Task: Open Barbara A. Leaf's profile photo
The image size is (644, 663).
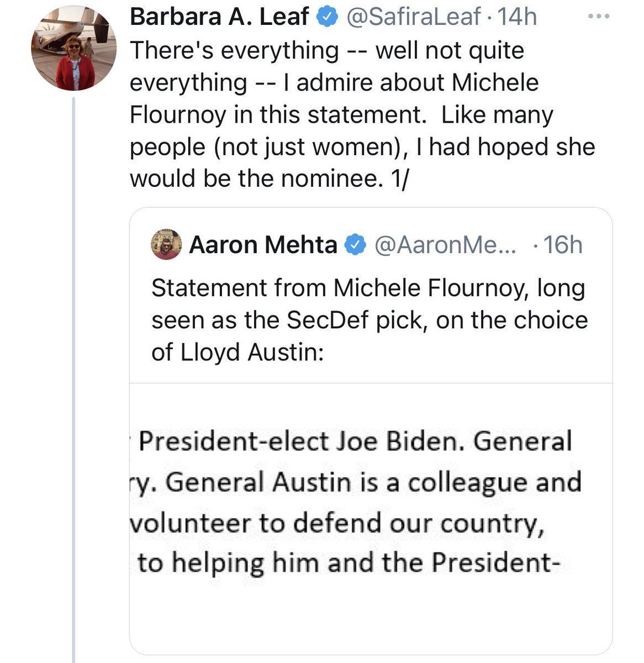Action: 73,48
